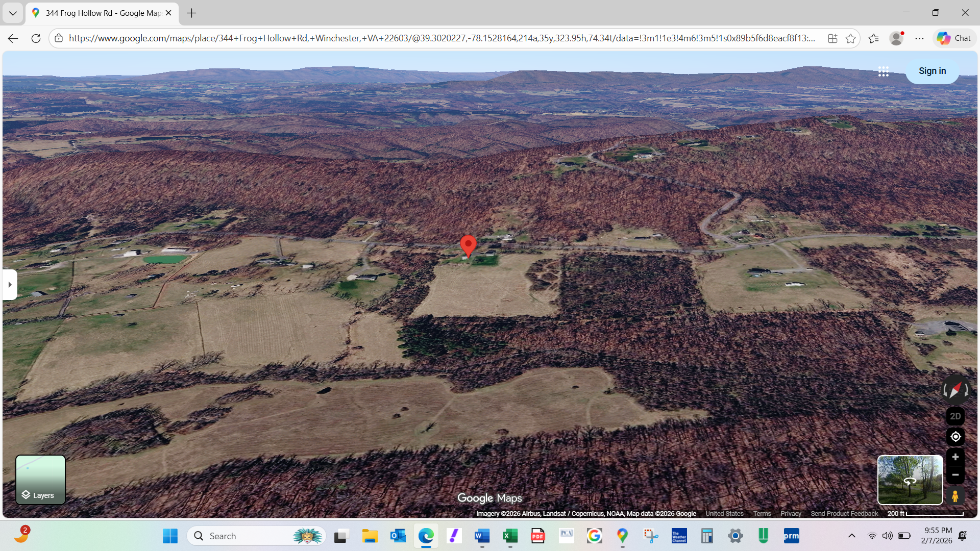Open the Terms link in footer
980x551 pixels.
[762, 514]
